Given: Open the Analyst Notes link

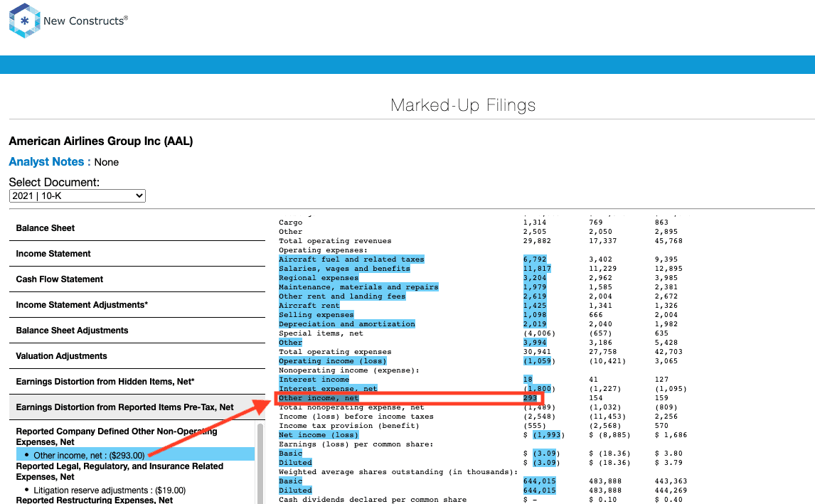Looking at the screenshot, I should coord(49,162).
